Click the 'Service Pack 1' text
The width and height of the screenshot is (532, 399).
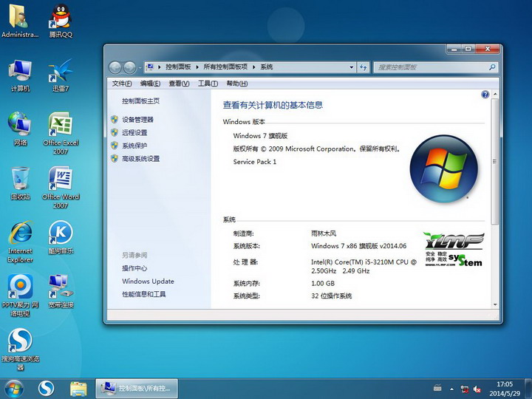(255, 162)
